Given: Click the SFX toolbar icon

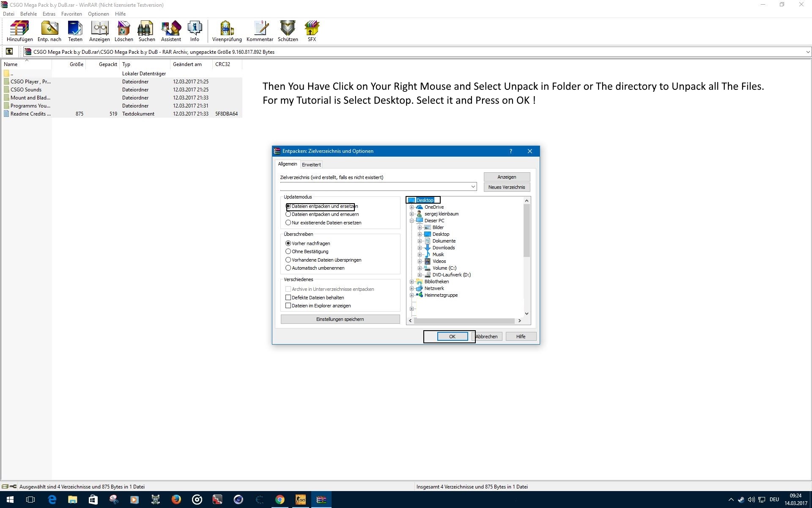Looking at the screenshot, I should [312, 31].
